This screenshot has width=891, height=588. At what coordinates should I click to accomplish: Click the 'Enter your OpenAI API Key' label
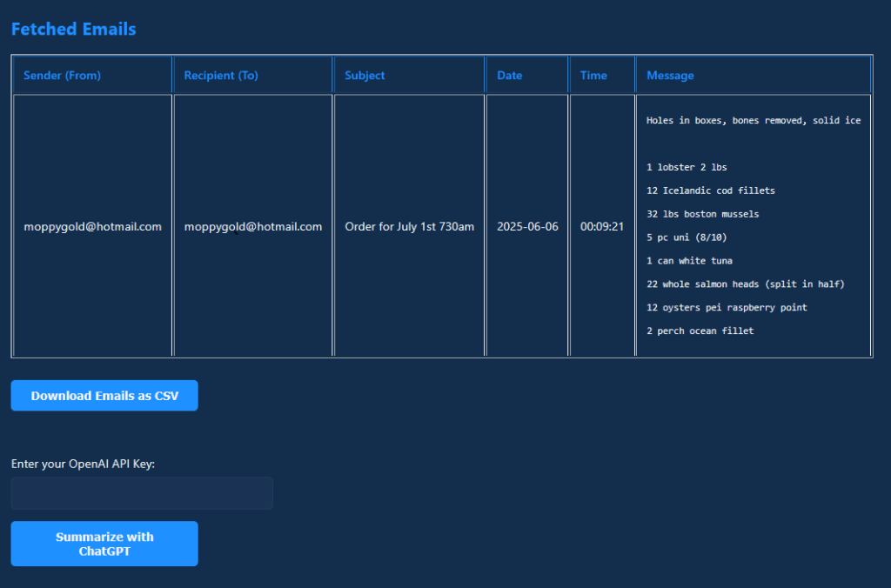tap(83, 464)
